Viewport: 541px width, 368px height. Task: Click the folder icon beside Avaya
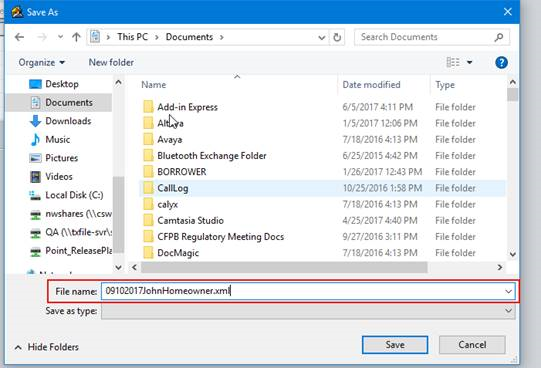[x=148, y=139]
